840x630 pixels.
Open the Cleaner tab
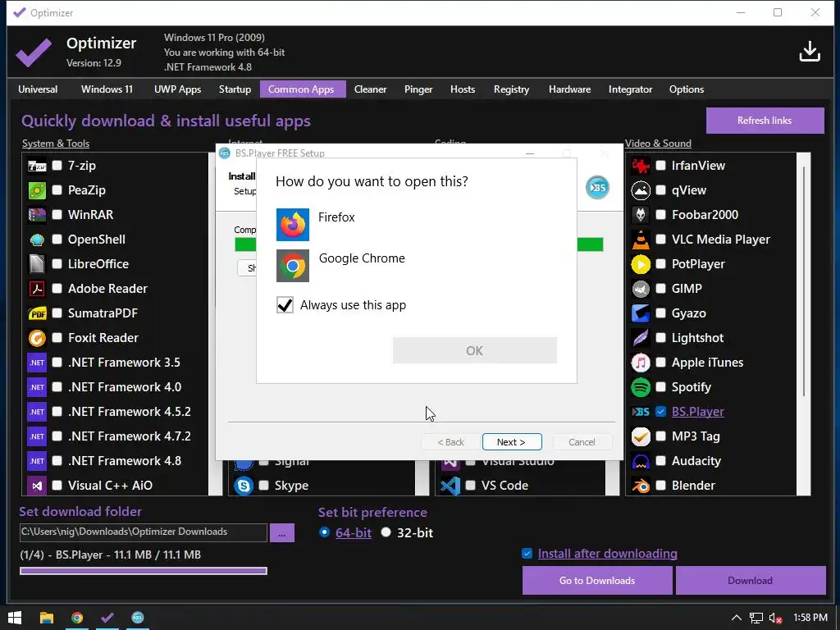[x=370, y=89]
